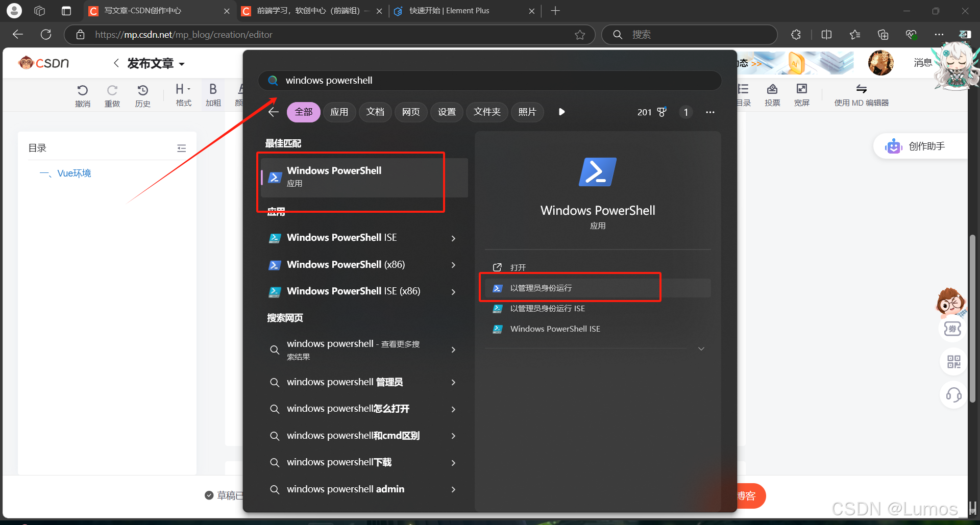This screenshot has width=980, height=525.
Task: Open the 发布文章 dropdown
Action: click(x=156, y=63)
